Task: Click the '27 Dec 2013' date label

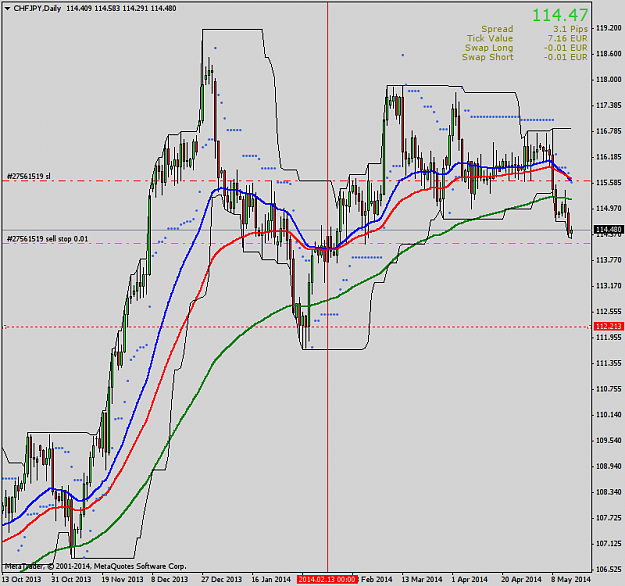Action: (221, 579)
